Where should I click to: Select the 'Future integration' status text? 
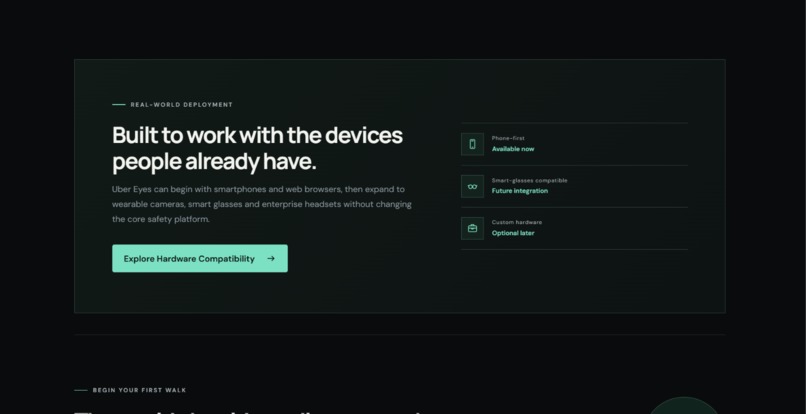click(x=520, y=191)
